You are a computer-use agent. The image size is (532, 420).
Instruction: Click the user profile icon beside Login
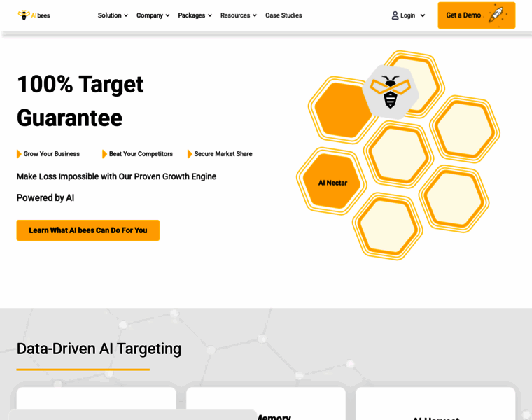pyautogui.click(x=395, y=15)
